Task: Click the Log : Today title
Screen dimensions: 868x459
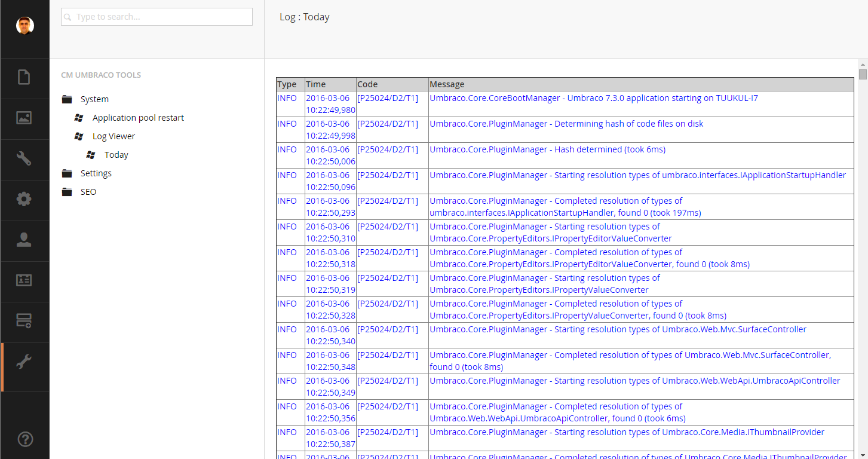Action: [x=305, y=17]
